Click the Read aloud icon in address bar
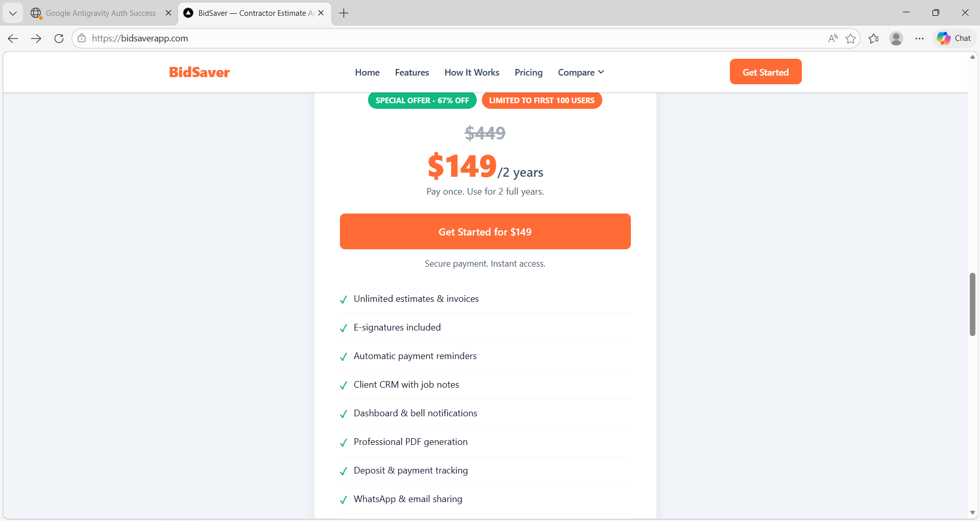The width and height of the screenshot is (980, 521). (x=832, y=38)
